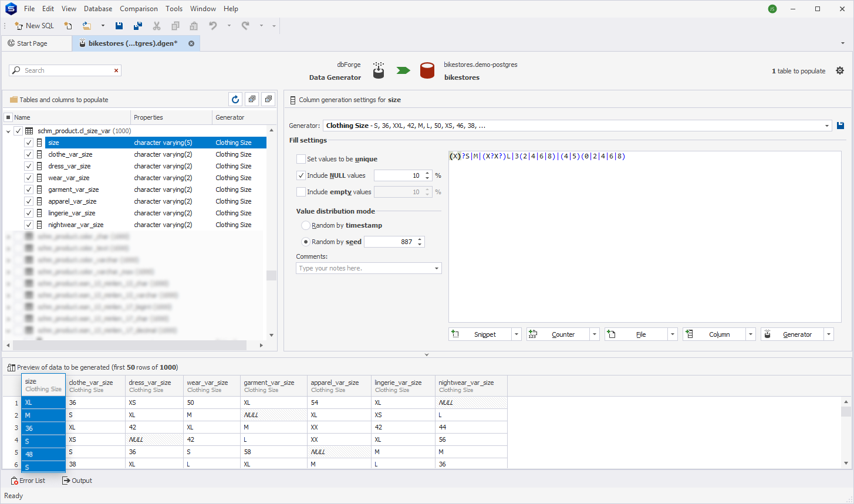The width and height of the screenshot is (854, 504).
Task: Click the Column button
Action: pyautogui.click(x=714, y=334)
